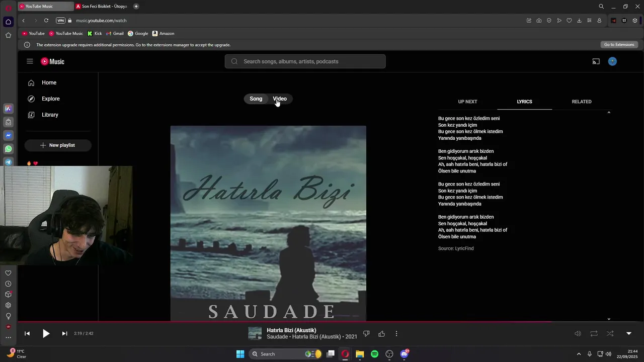Skip to next track
The height and width of the screenshot is (362, 644).
coord(64,333)
